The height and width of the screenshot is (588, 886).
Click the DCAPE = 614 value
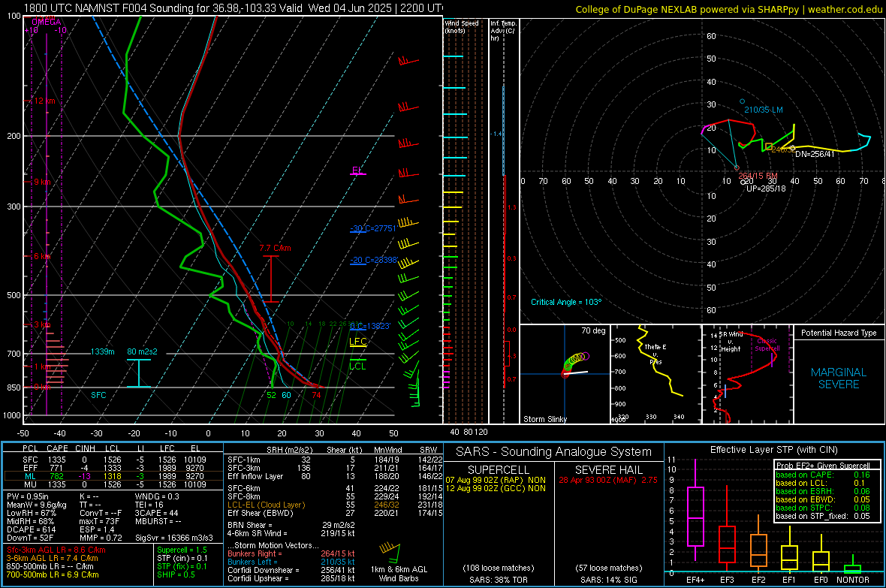point(32,529)
